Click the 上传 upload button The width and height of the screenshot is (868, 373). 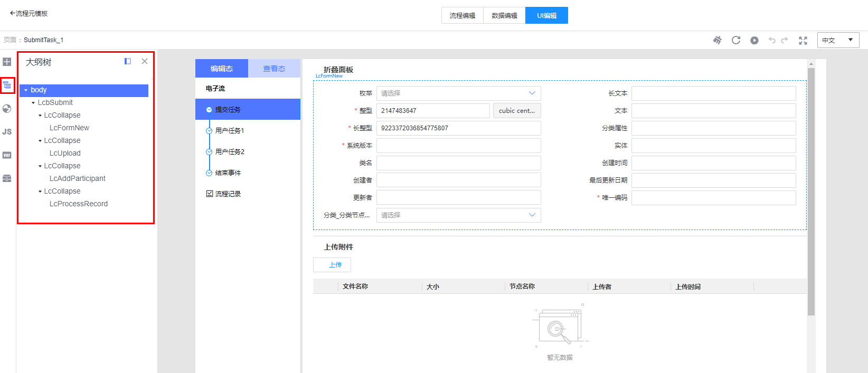tap(332, 265)
